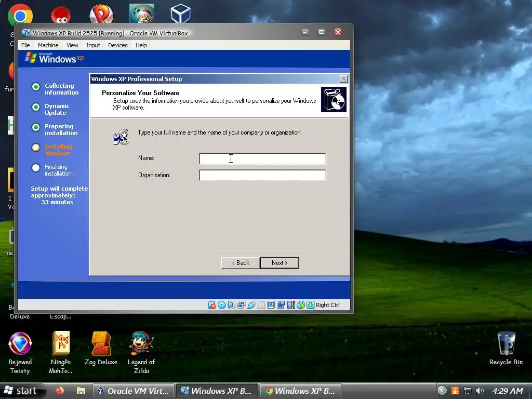Image resolution: width=532 pixels, height=399 pixels.
Task: Click the VirtualBox window title bar icon
Action: [x=26, y=33]
